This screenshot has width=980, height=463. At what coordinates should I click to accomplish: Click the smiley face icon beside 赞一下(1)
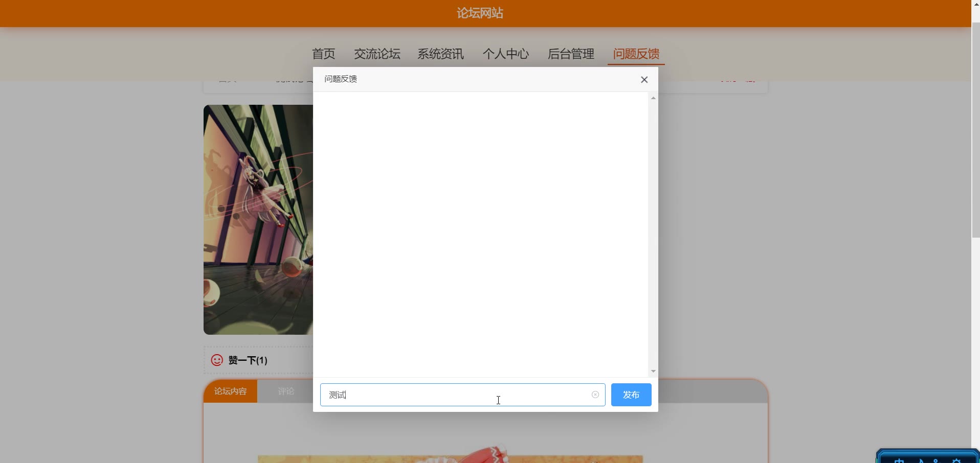(x=217, y=360)
